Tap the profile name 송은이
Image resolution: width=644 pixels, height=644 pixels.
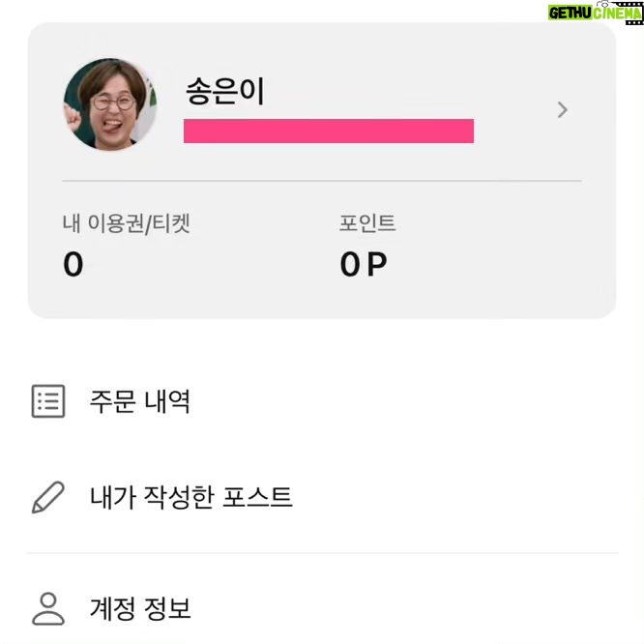point(224,91)
